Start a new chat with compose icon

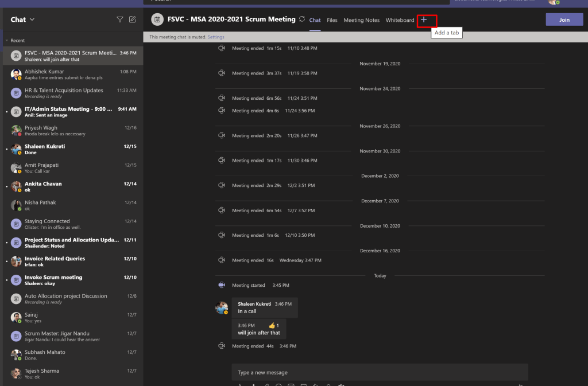pyautogui.click(x=133, y=20)
